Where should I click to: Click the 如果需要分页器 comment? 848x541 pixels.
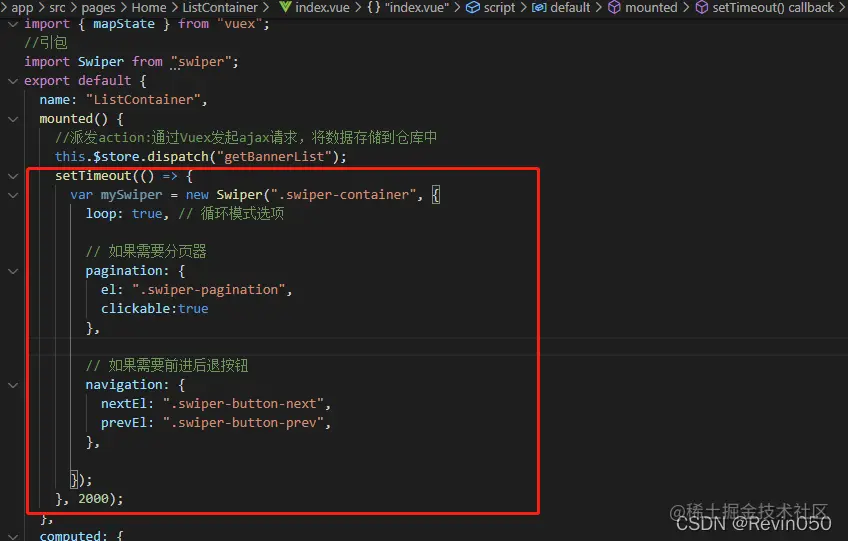[146, 252]
